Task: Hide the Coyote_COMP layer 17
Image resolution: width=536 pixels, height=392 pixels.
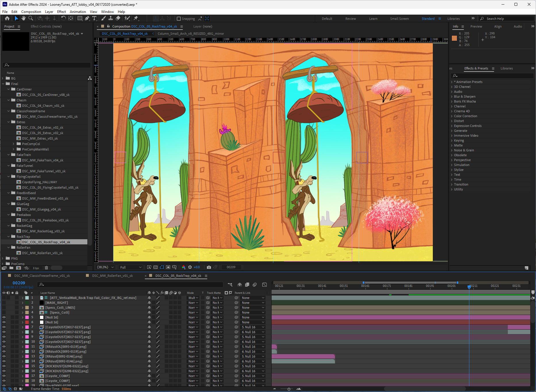Action: (4, 376)
